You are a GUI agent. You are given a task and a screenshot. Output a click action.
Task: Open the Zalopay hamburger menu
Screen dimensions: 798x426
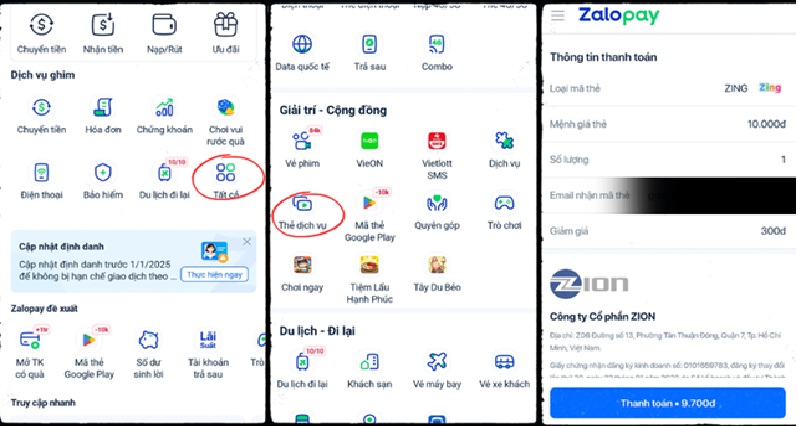coord(558,15)
